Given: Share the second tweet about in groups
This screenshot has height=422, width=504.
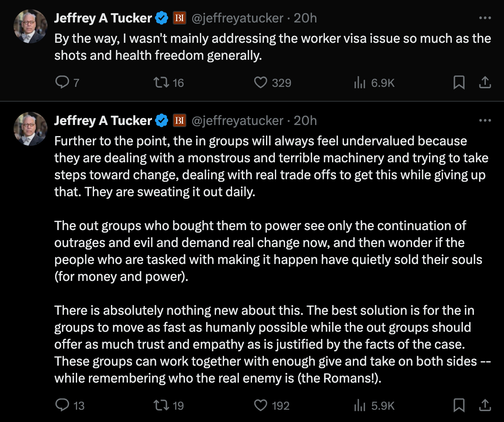Looking at the screenshot, I should (485, 405).
